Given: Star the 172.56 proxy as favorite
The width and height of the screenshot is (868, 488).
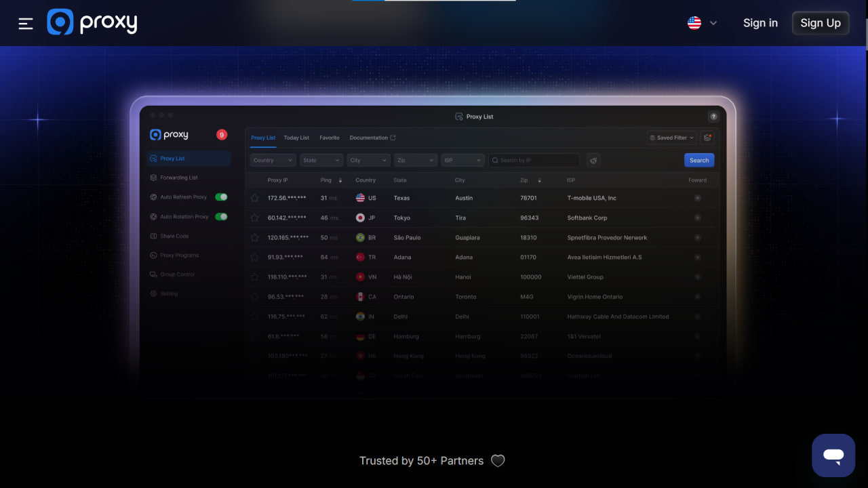Looking at the screenshot, I should click(255, 198).
